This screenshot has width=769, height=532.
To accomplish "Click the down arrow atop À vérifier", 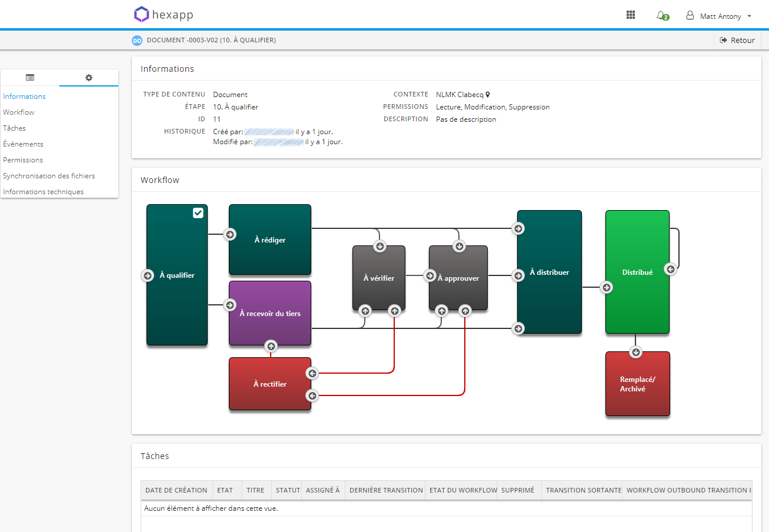I will pyautogui.click(x=380, y=246).
